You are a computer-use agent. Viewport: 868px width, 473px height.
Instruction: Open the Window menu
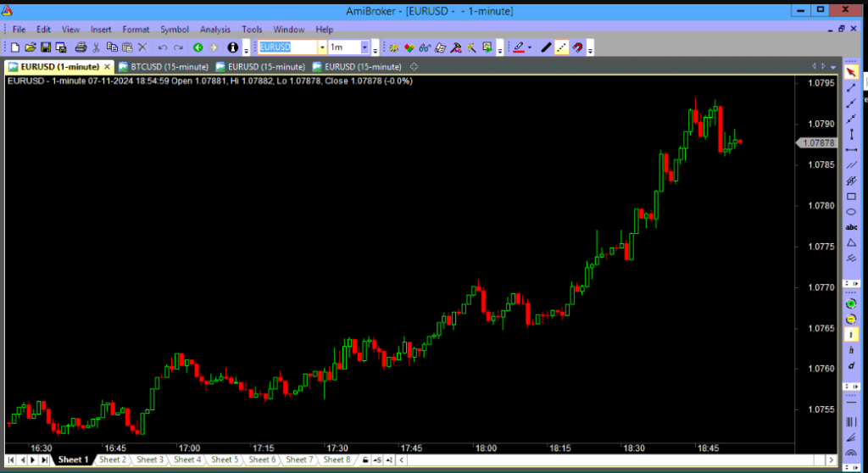(288, 30)
